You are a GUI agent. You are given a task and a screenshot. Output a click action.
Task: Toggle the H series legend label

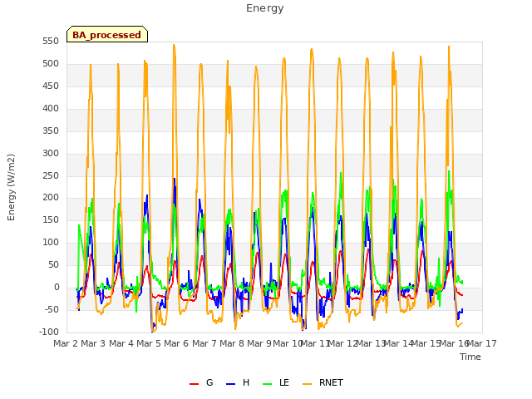tap(246, 382)
